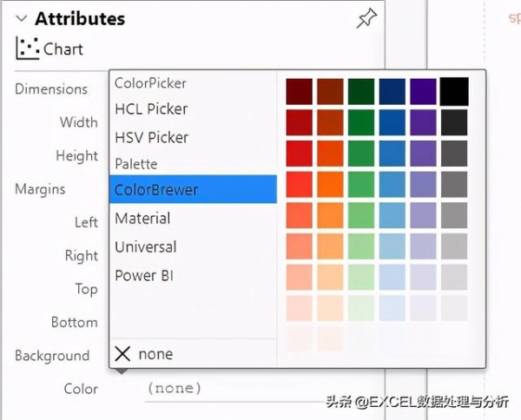Click the Attributes panel title
Screen dimensions: 521x420
80,19
